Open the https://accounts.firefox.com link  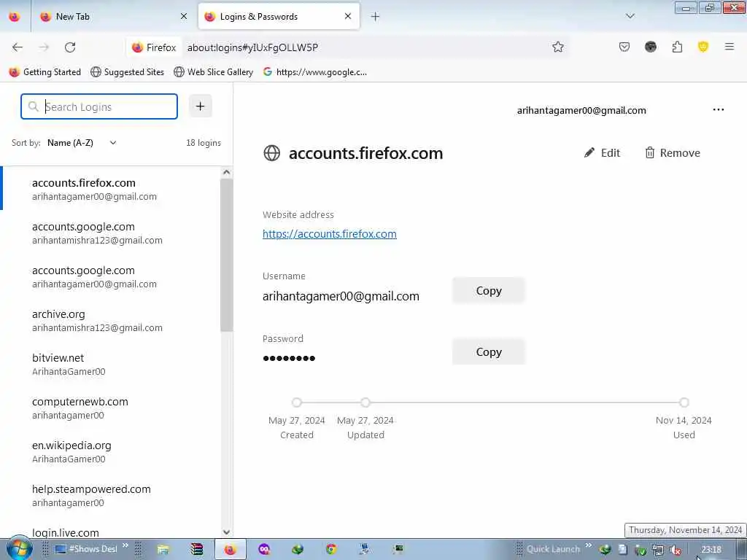tap(329, 234)
